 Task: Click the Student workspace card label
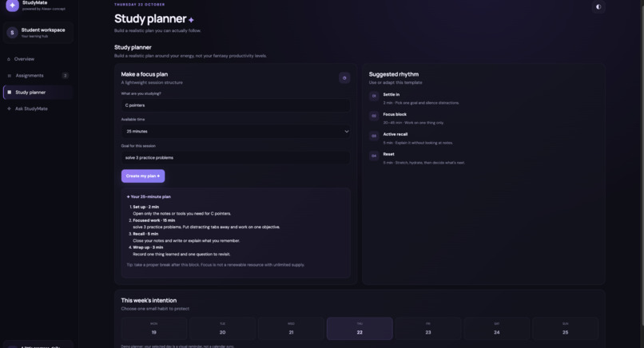(43, 30)
